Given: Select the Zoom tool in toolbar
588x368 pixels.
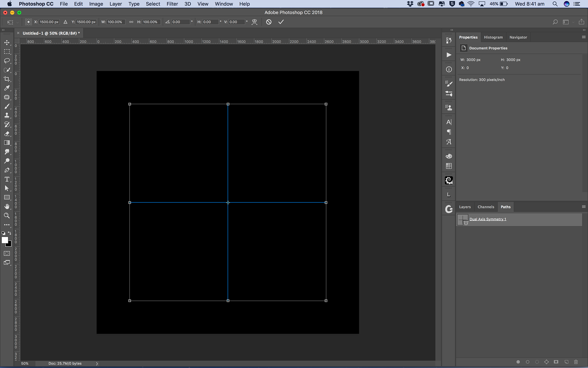Looking at the screenshot, I should 7,216.
